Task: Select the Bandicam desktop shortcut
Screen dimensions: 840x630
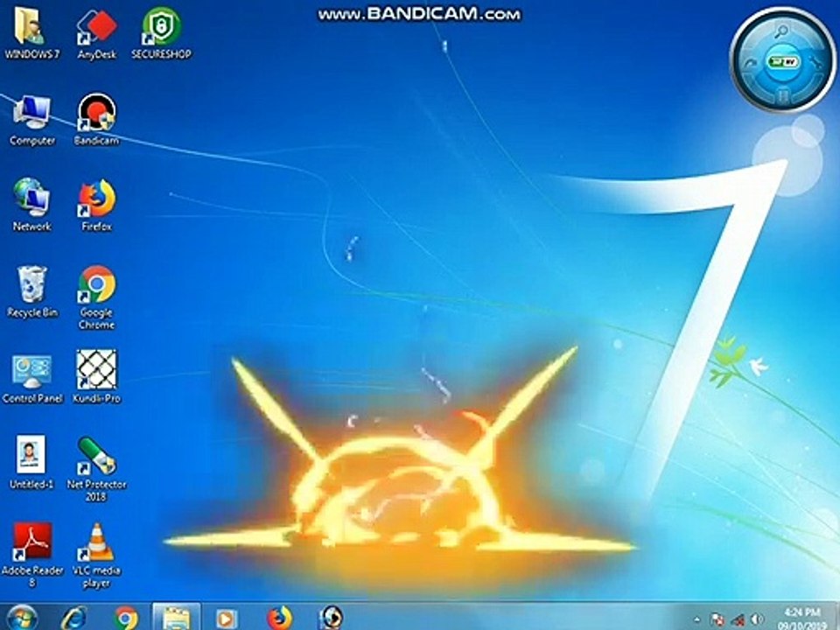Action: coord(96,120)
